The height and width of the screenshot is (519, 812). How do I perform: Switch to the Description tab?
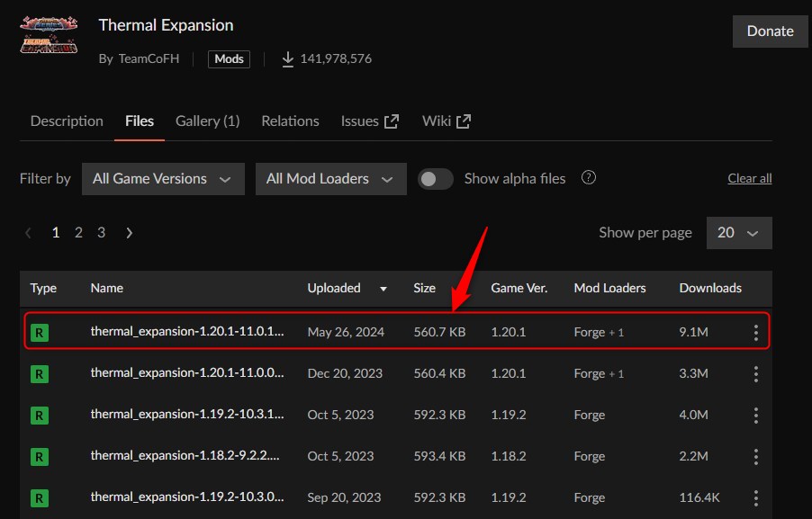tap(67, 121)
